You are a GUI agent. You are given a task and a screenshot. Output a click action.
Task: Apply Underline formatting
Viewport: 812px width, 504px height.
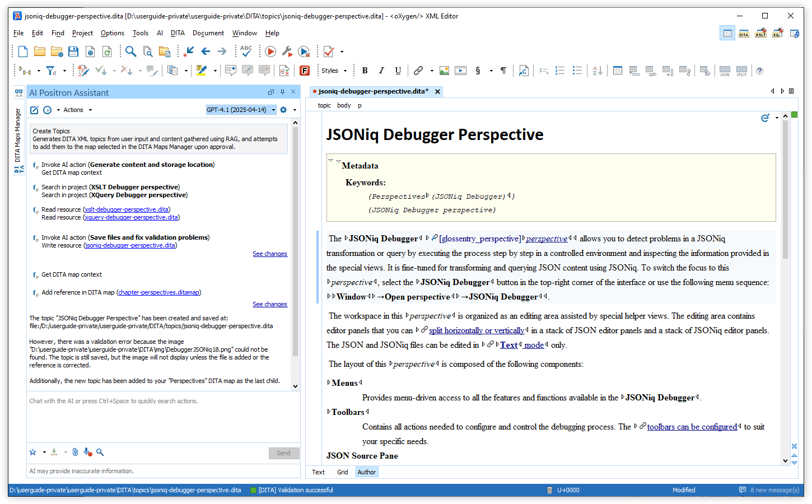tap(398, 71)
